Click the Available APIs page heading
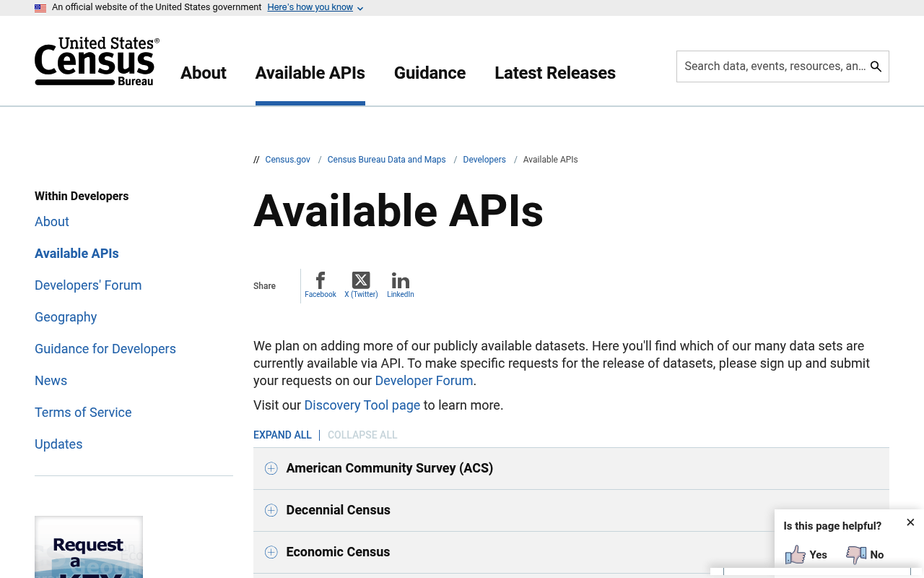The height and width of the screenshot is (578, 924). pos(398,211)
